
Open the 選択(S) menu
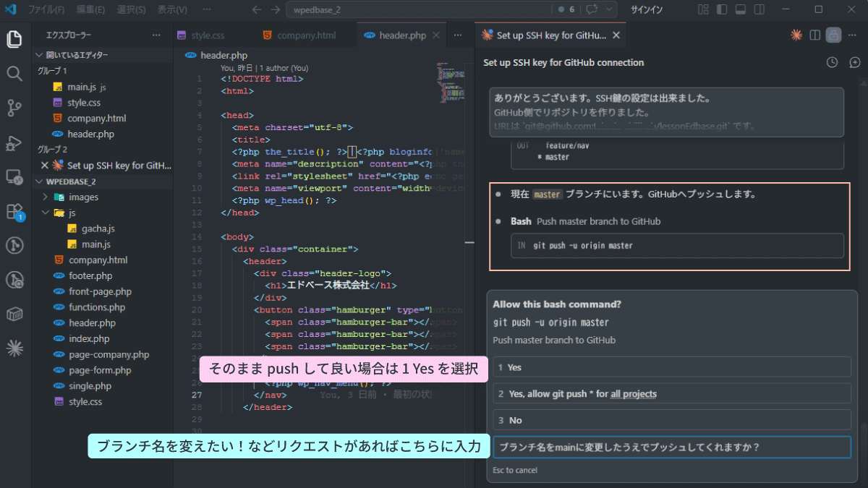[131, 9]
